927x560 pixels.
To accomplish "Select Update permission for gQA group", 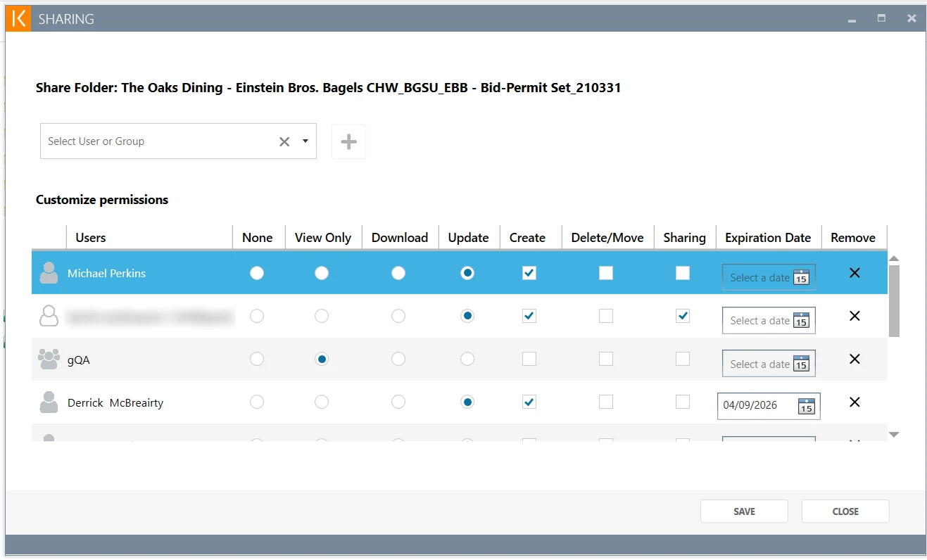I will (467, 359).
